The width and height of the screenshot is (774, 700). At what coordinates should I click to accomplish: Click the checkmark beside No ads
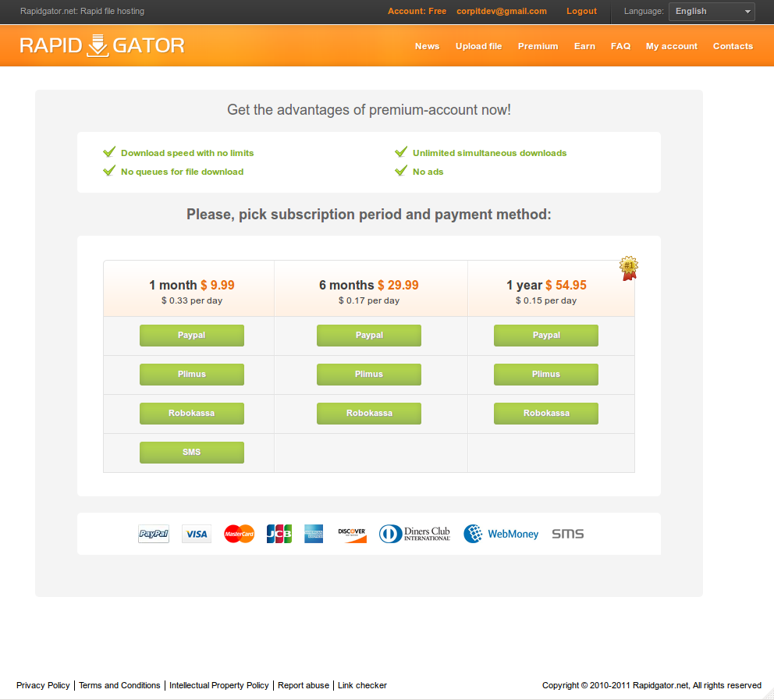point(401,171)
